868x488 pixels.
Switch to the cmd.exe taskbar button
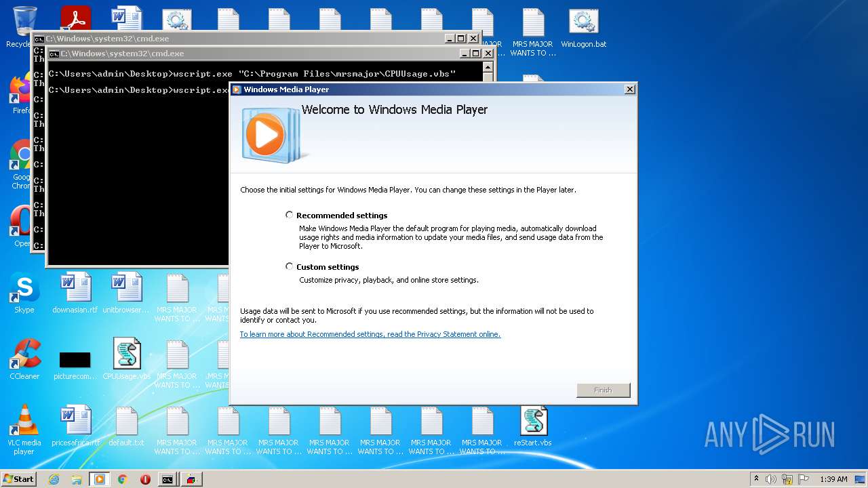pos(167,479)
